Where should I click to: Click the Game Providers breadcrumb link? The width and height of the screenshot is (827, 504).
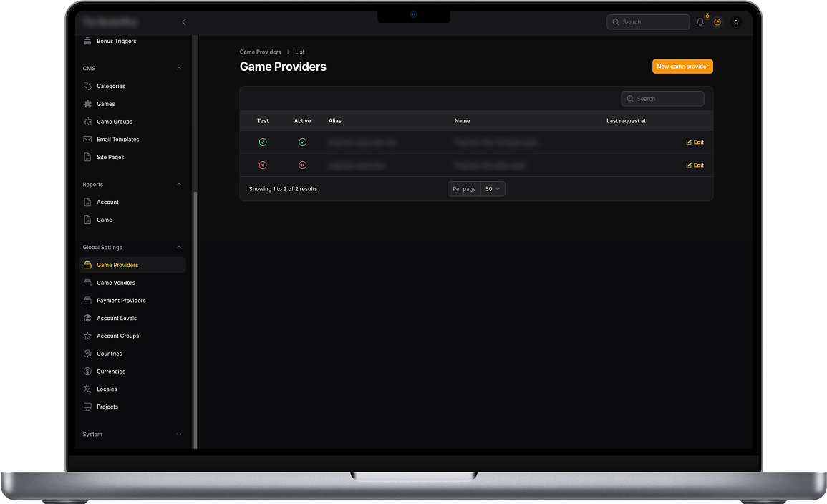(x=260, y=52)
